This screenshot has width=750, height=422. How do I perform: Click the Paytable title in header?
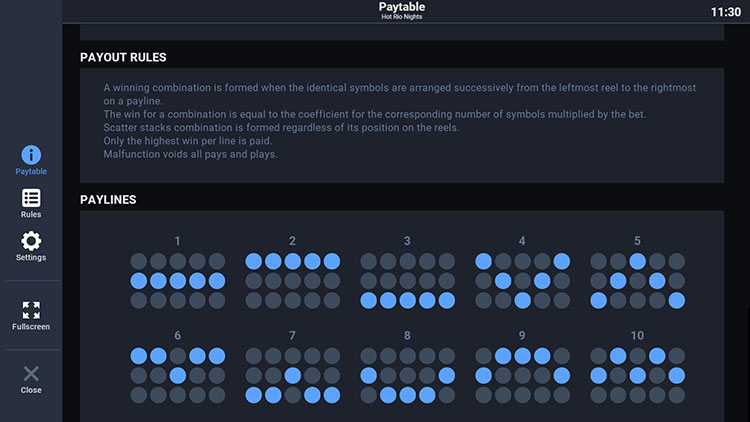[402, 8]
